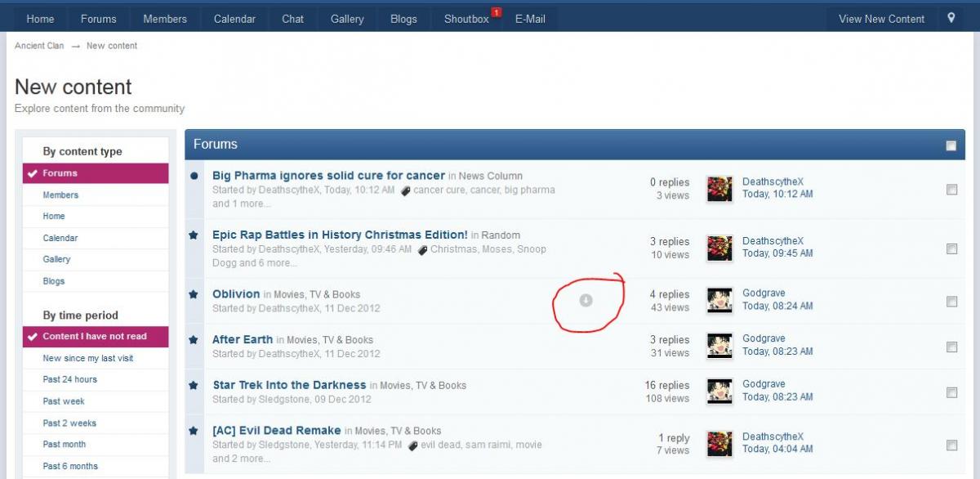Viewport: 980px width, 479px height.
Task: Click the preview arrow icon in Oblivion row
Action: [x=586, y=301]
